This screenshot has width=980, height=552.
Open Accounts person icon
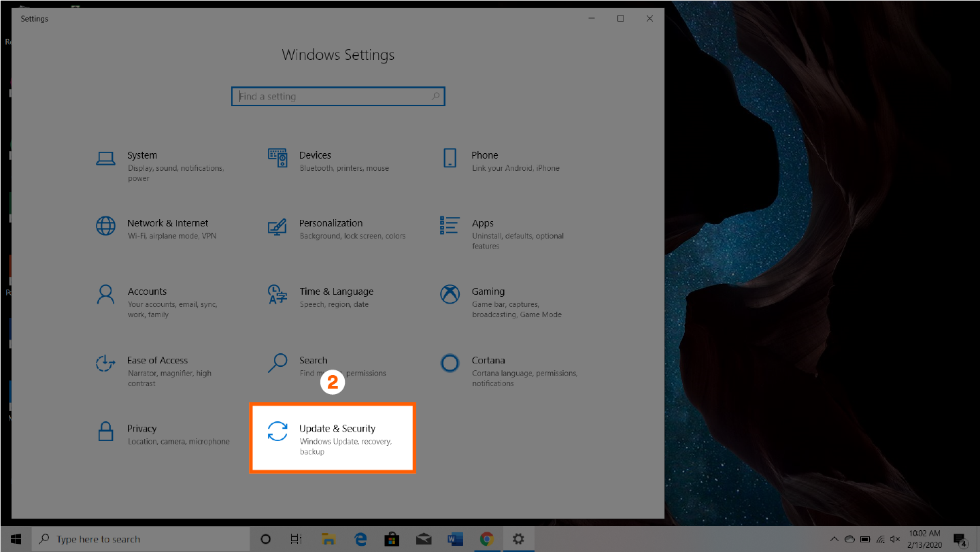[105, 294]
